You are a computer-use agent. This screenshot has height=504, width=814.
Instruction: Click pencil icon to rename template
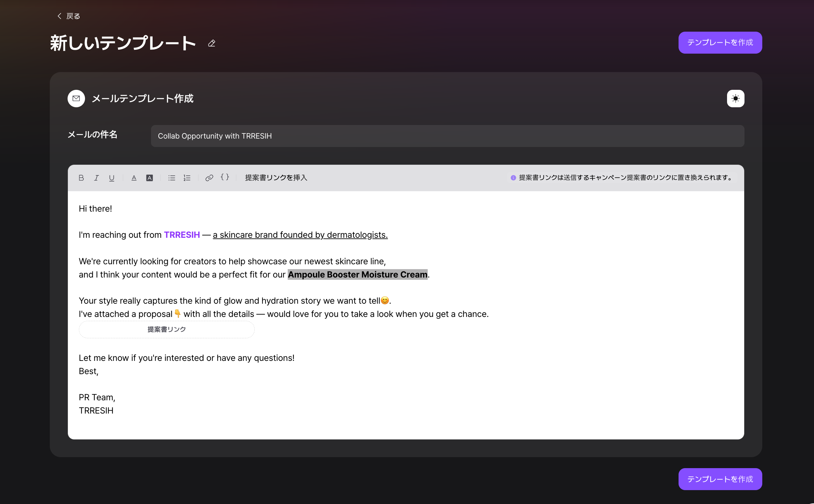point(211,43)
